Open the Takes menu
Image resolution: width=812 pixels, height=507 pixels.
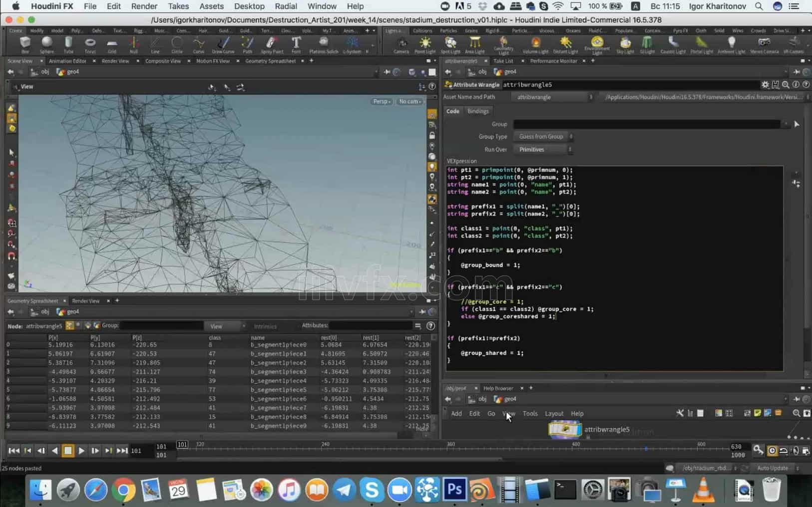pyautogui.click(x=178, y=6)
